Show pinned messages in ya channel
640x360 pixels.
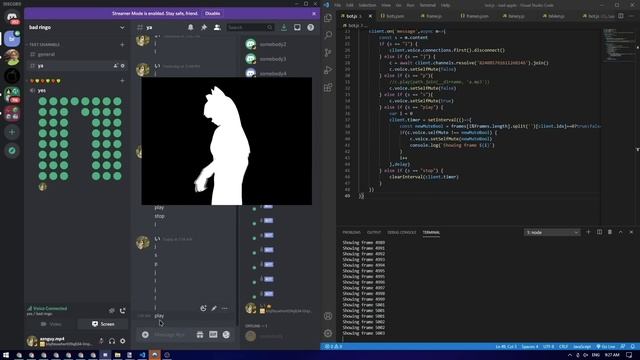coord(204,27)
